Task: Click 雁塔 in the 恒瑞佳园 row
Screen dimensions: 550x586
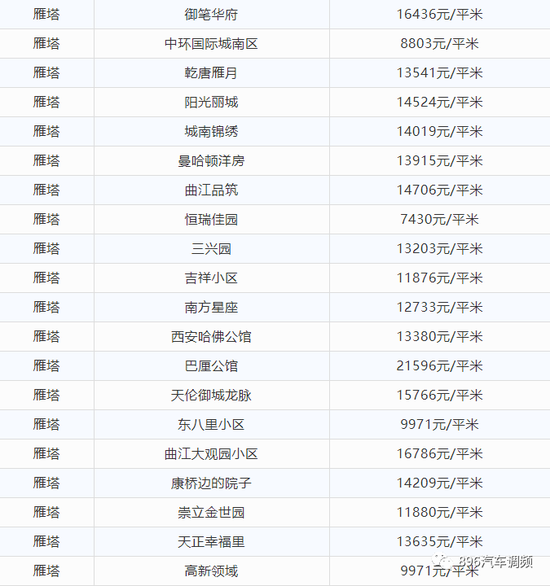Action: point(46,219)
